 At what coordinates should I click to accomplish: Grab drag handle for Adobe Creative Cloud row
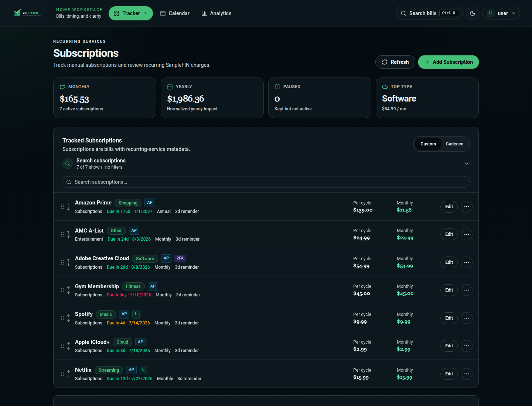tap(62, 262)
